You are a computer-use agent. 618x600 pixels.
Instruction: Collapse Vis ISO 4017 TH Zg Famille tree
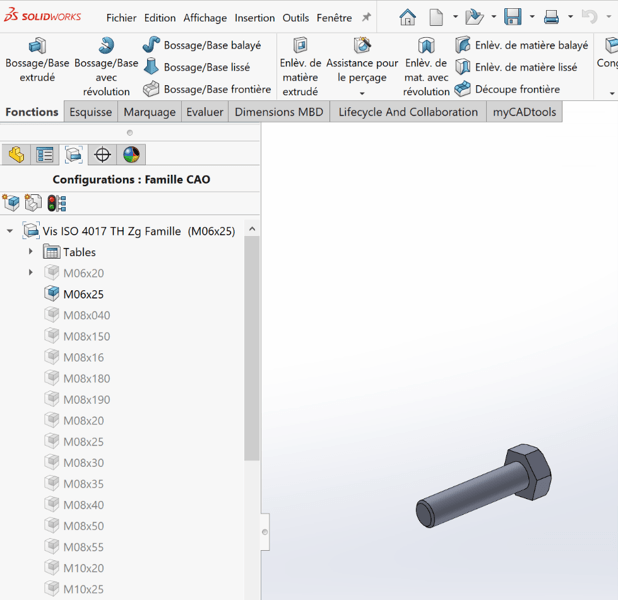(x=10, y=231)
